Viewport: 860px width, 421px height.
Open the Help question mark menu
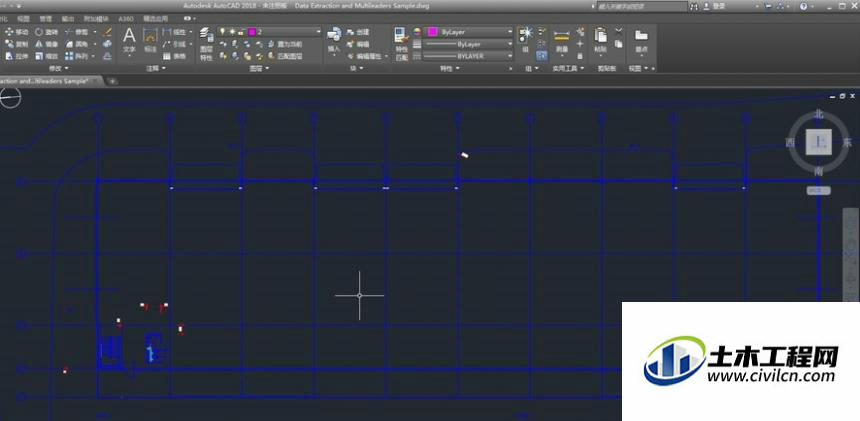806,6
